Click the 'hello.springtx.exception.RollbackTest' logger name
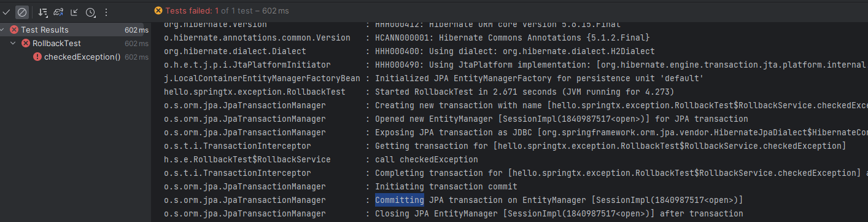The width and height of the screenshot is (868, 222). coord(255,92)
